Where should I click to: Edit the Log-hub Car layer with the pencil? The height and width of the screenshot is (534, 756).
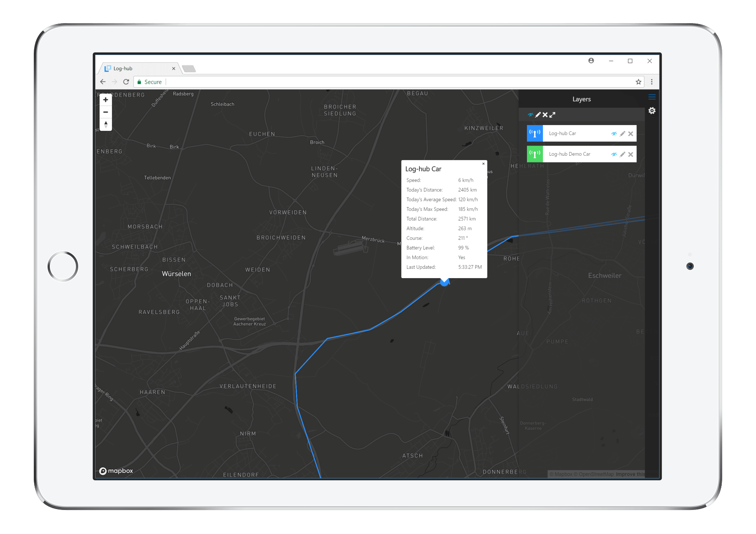[623, 133]
